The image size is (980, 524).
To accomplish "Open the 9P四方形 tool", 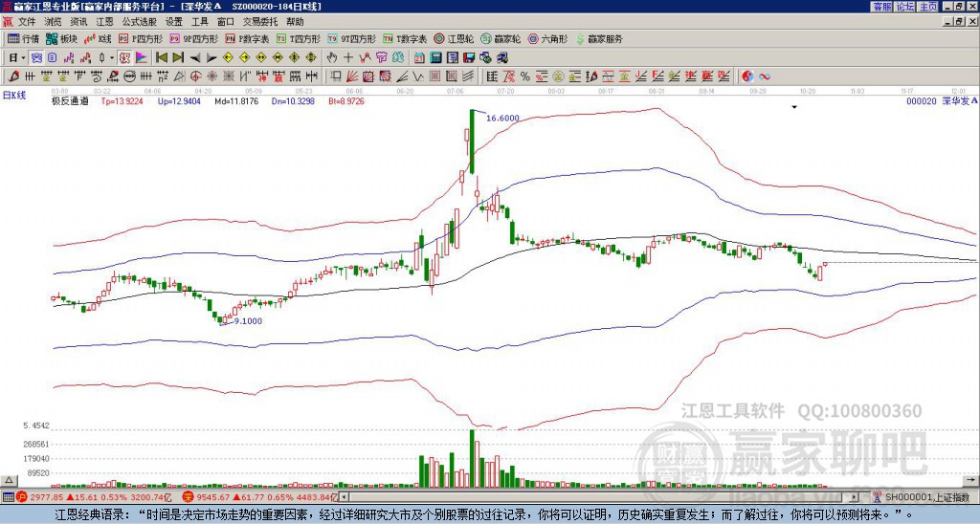I will tap(193, 38).
